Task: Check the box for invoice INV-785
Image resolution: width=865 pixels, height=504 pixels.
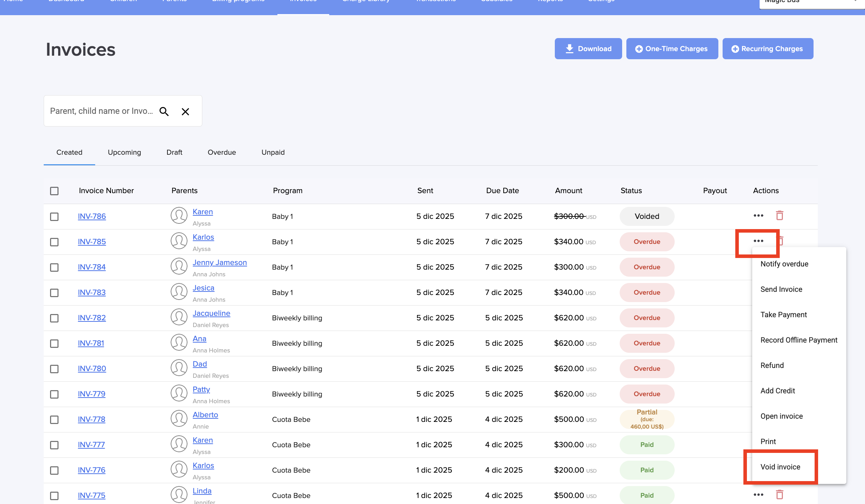Action: (x=54, y=242)
